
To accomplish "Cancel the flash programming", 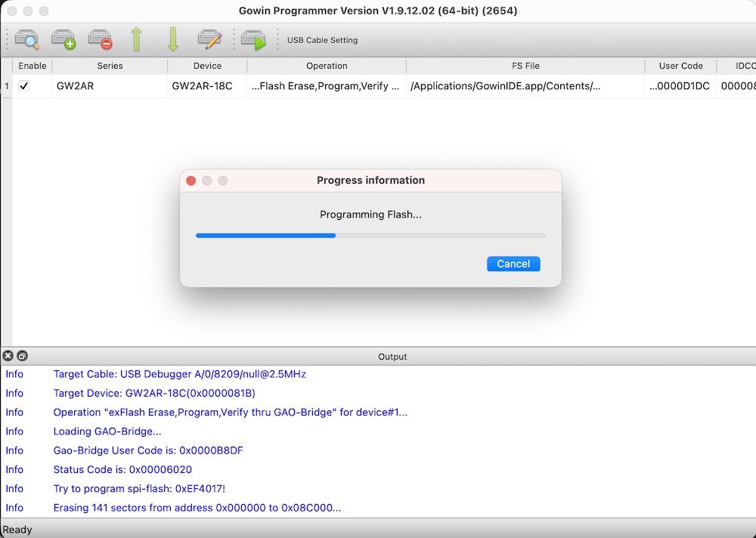I will pyautogui.click(x=513, y=264).
